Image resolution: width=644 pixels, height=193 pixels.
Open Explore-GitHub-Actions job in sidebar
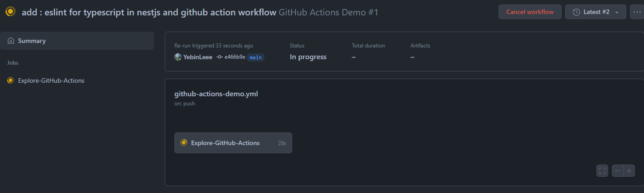click(51, 80)
